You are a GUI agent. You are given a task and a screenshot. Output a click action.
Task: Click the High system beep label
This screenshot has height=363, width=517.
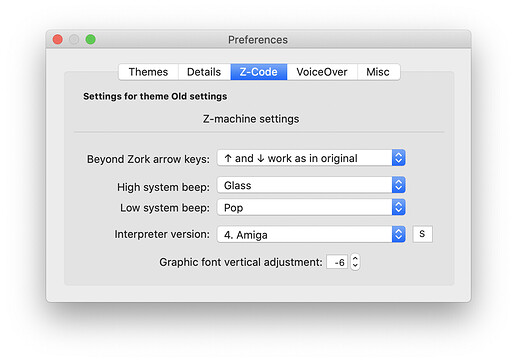(163, 187)
